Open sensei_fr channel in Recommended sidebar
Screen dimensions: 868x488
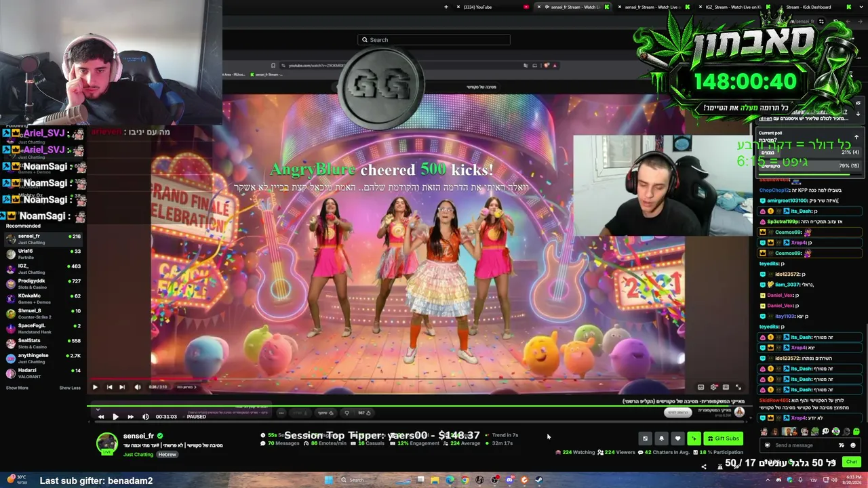point(43,239)
